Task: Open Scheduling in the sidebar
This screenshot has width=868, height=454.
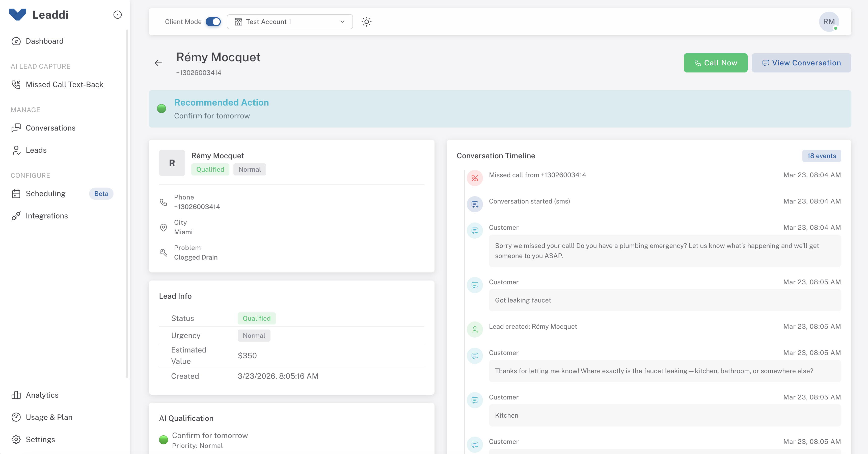Action: (45, 193)
